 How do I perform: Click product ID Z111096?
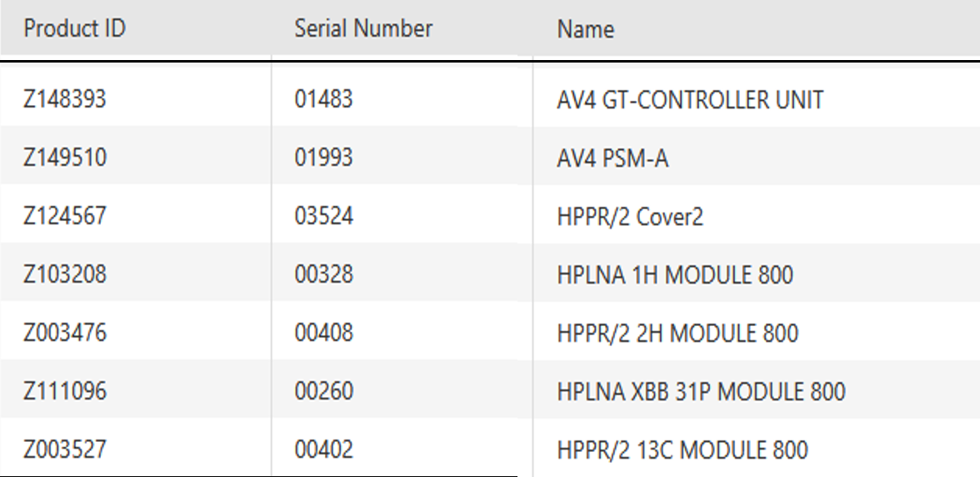click(65, 390)
